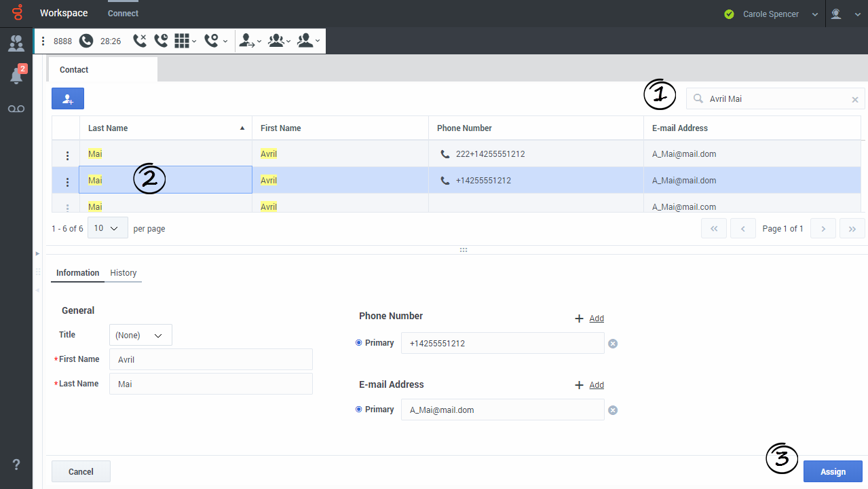Select Primary radio for Phone Number
Screen dimensions: 868x489
[x=359, y=343]
